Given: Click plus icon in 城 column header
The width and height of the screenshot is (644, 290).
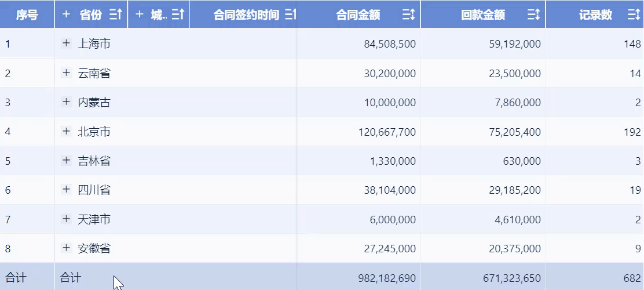Looking at the screenshot, I should coord(139,14).
